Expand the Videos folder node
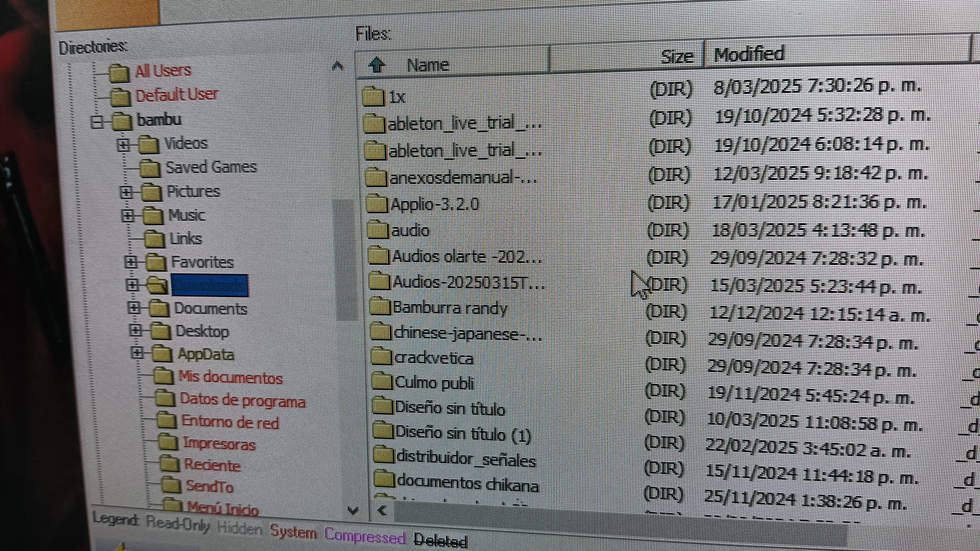 point(123,145)
